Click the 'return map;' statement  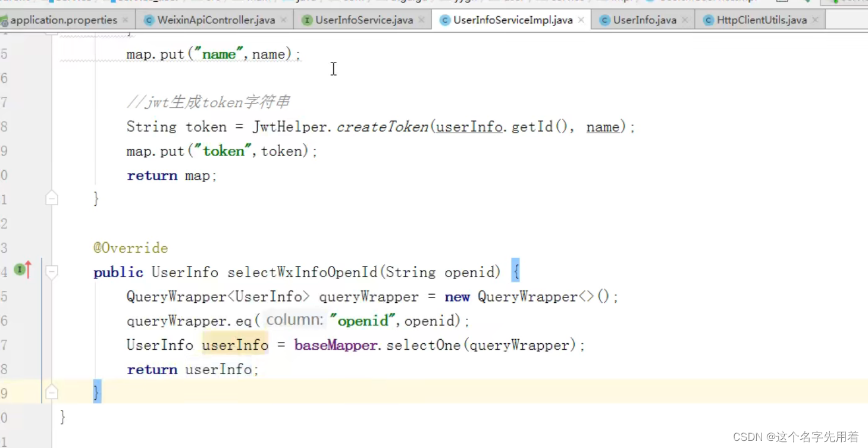click(x=172, y=176)
